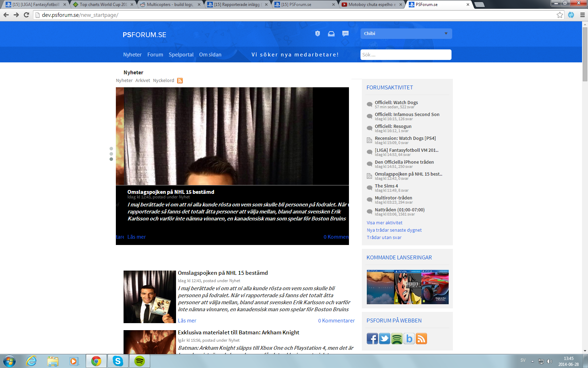Click the Sök search field
This screenshot has height=368, width=588.
click(x=406, y=55)
